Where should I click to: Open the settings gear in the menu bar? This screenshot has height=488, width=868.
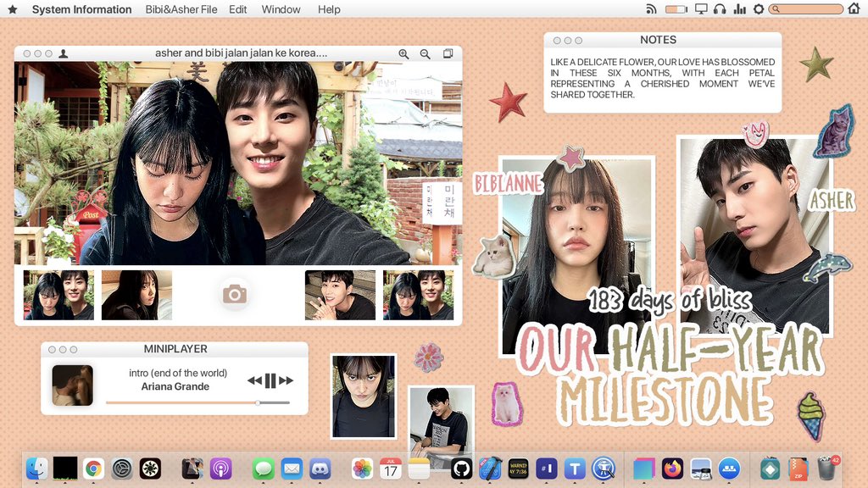pos(759,8)
